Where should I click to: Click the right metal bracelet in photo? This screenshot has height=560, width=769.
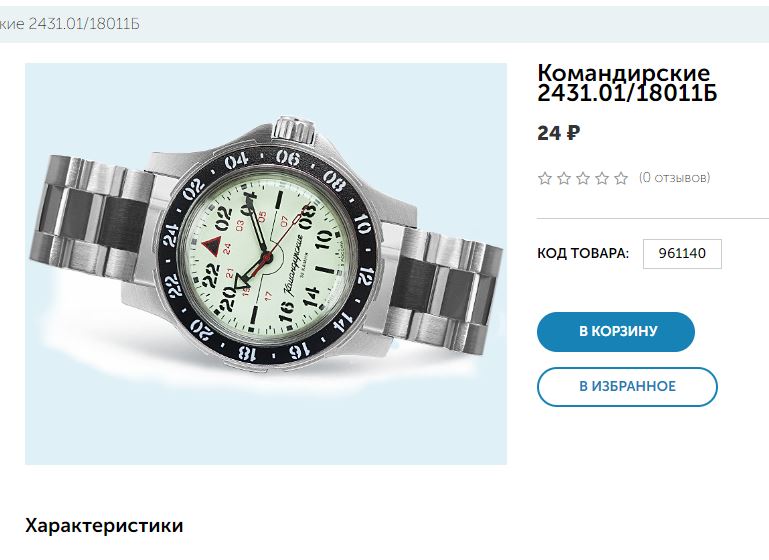444,288
